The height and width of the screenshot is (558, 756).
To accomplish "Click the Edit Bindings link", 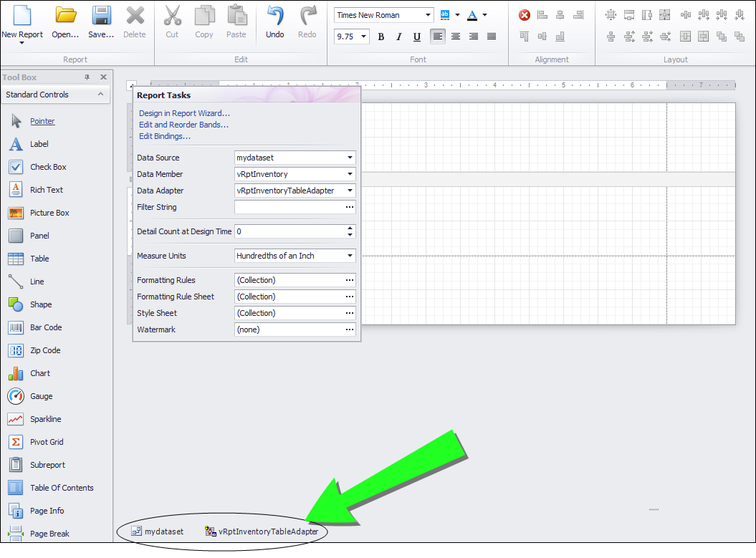I will (165, 136).
